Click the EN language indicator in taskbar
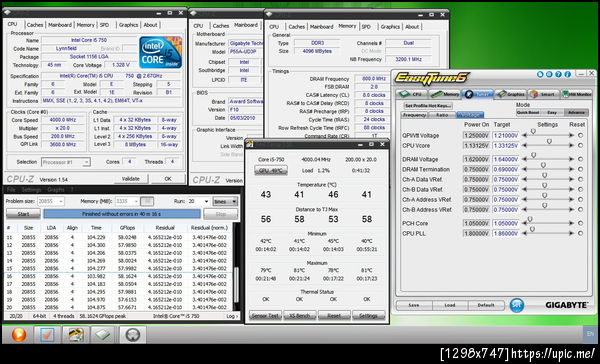 [x=590, y=334]
